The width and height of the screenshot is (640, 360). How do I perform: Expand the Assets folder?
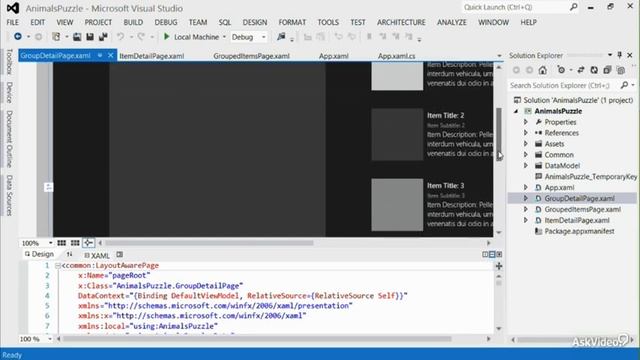click(x=526, y=144)
